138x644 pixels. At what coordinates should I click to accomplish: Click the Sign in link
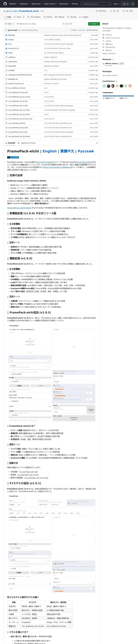[116, 4]
